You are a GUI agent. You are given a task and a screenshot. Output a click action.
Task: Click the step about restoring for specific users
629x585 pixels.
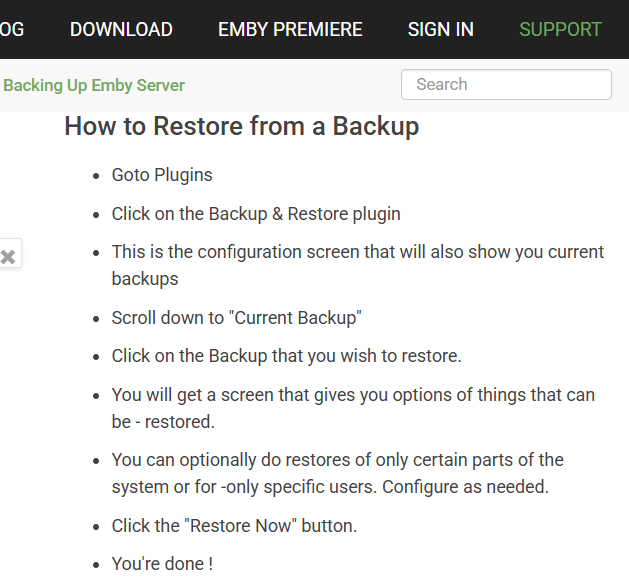tap(337, 473)
